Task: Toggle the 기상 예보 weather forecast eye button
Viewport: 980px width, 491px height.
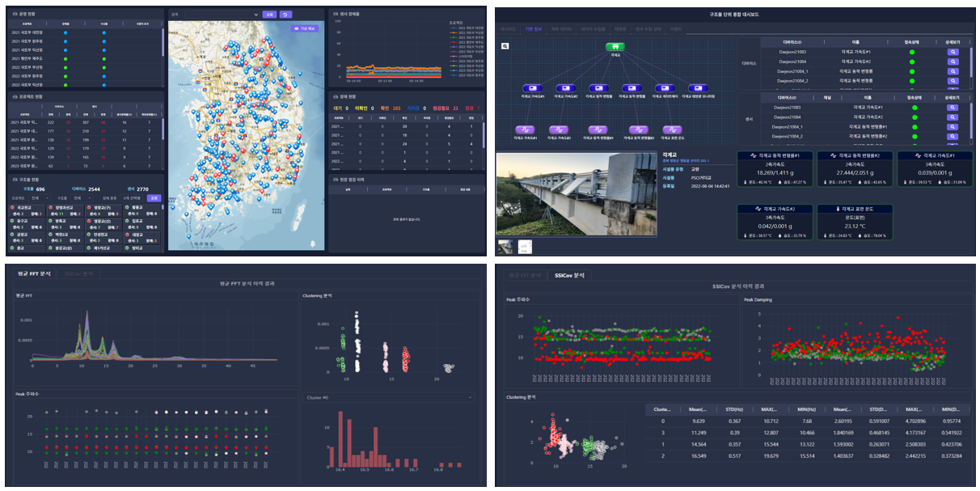Action: click(306, 28)
